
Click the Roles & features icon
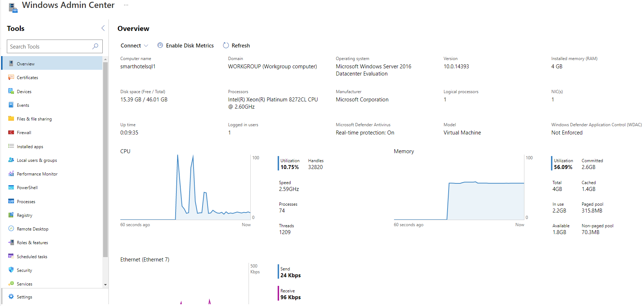(11, 242)
